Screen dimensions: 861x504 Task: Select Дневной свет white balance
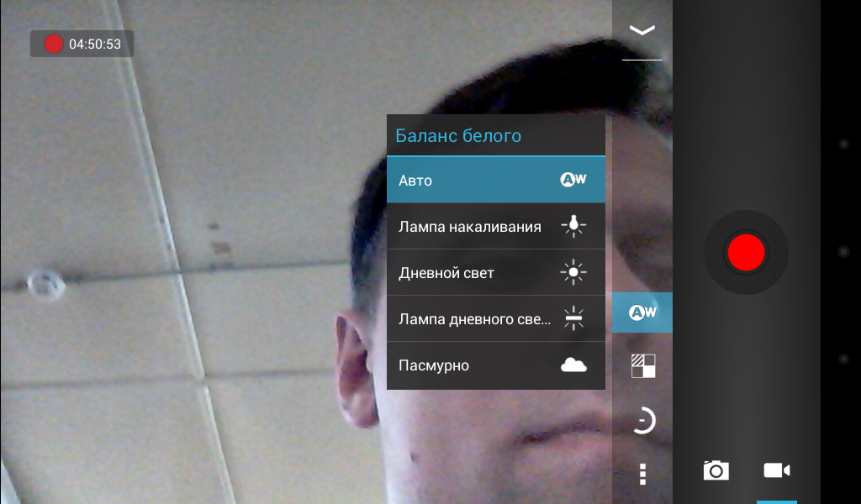click(496, 272)
